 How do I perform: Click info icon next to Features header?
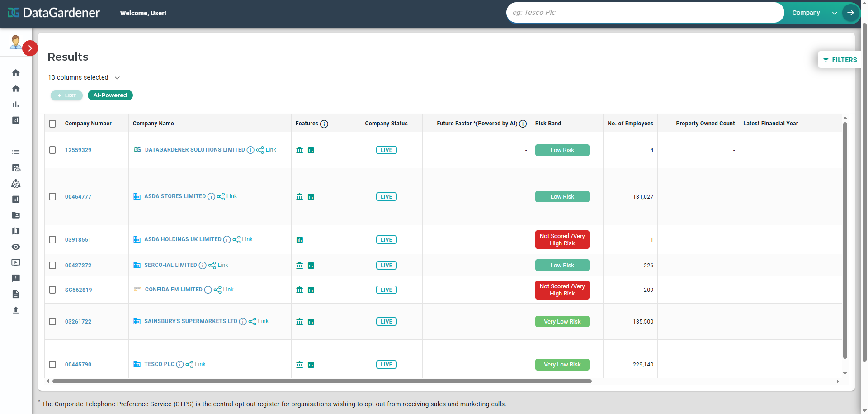(324, 124)
